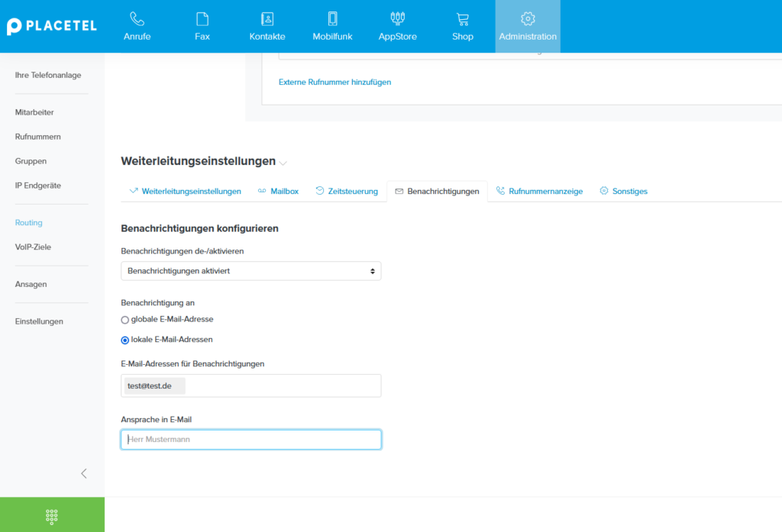
Task: Open Rufnummern in sidebar
Action: click(x=38, y=137)
